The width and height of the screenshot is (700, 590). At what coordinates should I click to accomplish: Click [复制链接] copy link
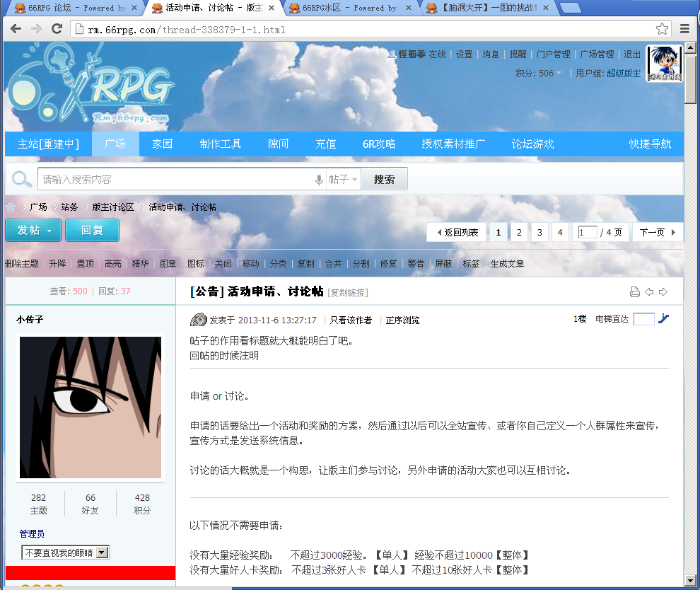point(348,293)
